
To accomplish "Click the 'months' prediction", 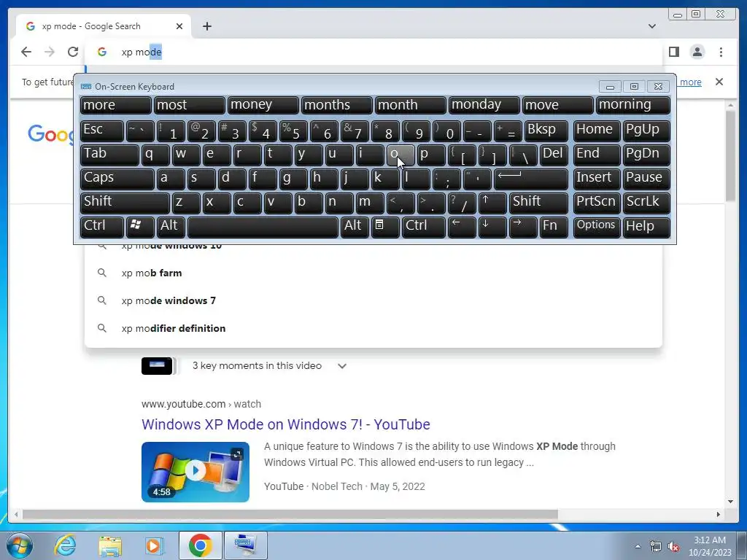I will [337, 105].
